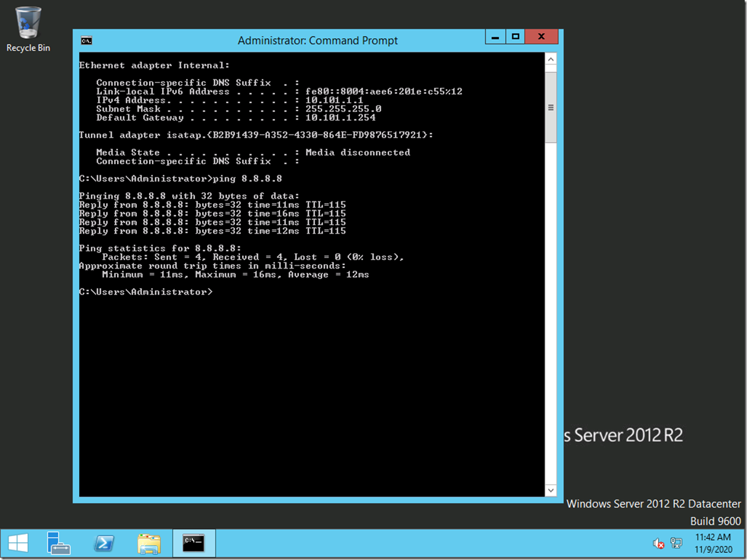The width and height of the screenshot is (747, 560).
Task: Click the scrollbar track below the thumb
Action: 551,314
